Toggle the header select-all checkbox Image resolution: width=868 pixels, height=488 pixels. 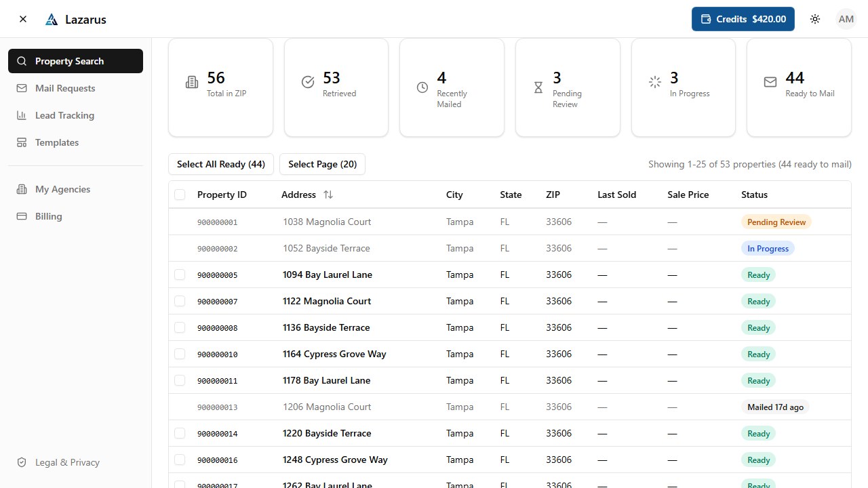[180, 195]
